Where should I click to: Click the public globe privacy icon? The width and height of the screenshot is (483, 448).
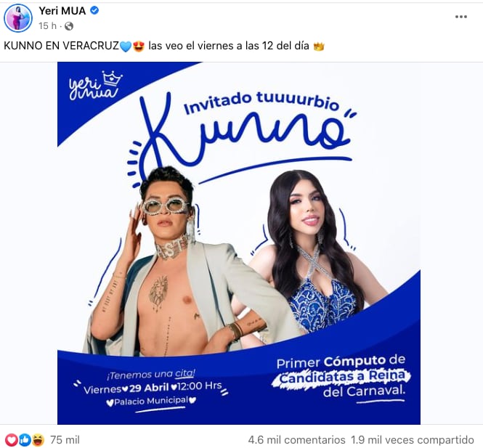tap(69, 26)
